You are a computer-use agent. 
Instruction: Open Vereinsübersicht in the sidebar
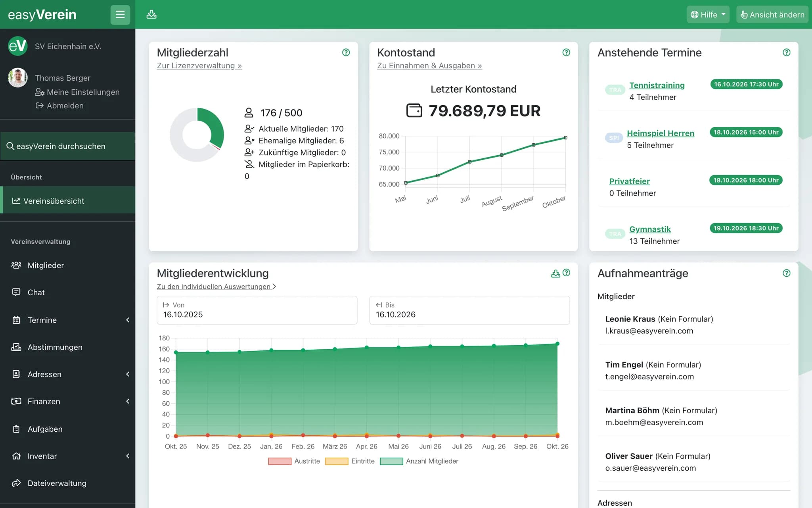tap(68, 201)
